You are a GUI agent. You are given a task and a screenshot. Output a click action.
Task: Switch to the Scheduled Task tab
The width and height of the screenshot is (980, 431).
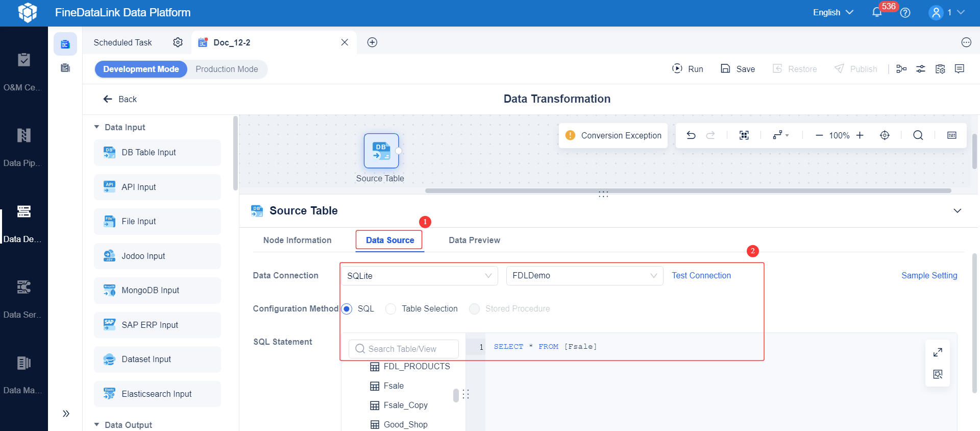(x=122, y=42)
